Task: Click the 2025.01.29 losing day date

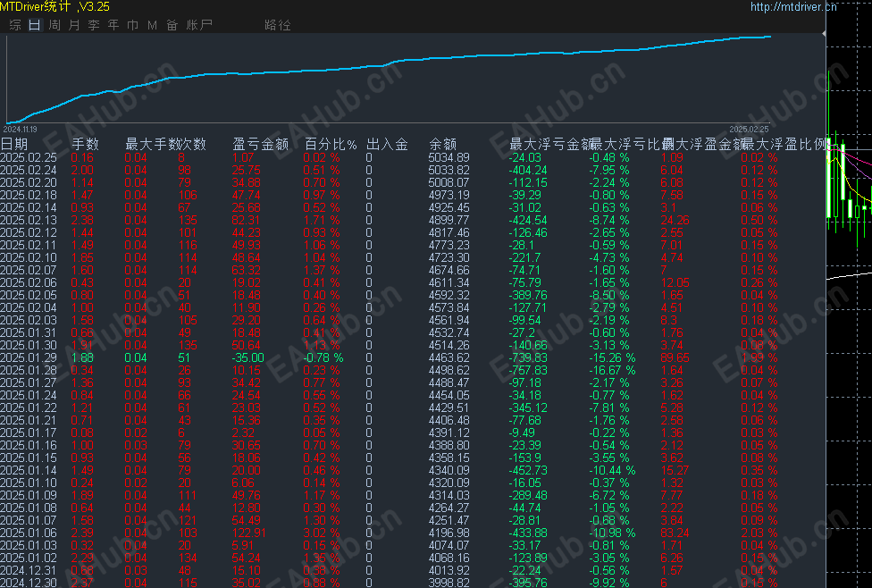Action: [x=29, y=358]
